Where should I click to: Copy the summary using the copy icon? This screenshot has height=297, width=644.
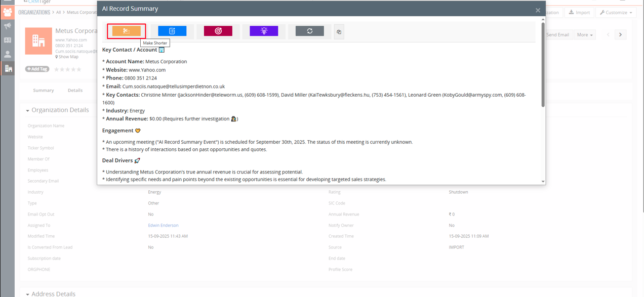click(x=339, y=32)
